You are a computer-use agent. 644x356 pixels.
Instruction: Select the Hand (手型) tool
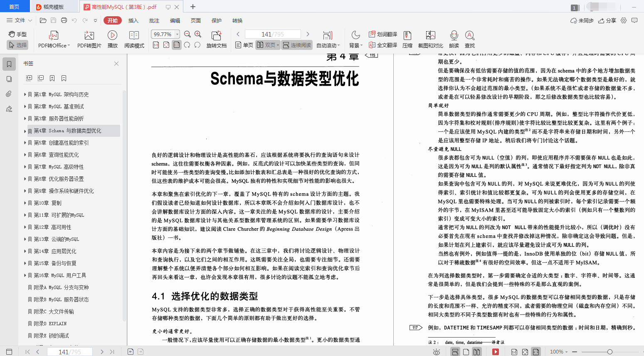(x=17, y=34)
